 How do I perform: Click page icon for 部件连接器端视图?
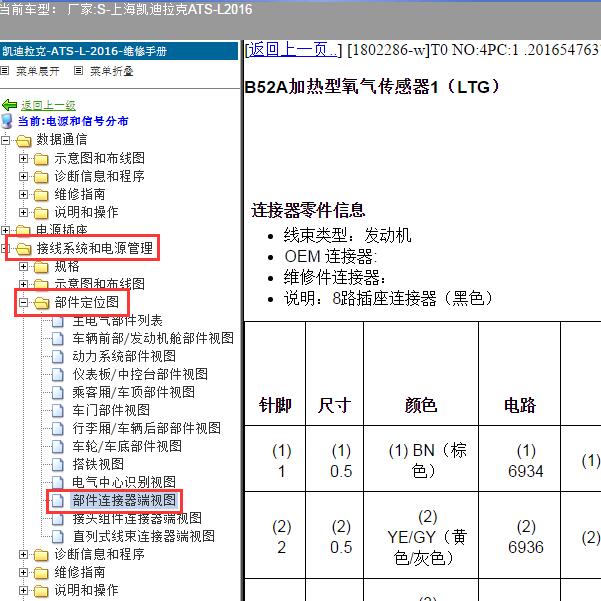click(57, 501)
